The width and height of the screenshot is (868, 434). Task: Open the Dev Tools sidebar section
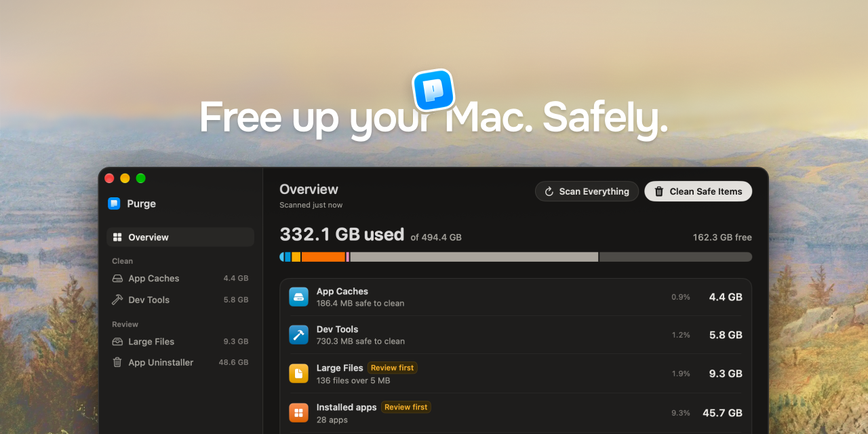[x=180, y=300]
